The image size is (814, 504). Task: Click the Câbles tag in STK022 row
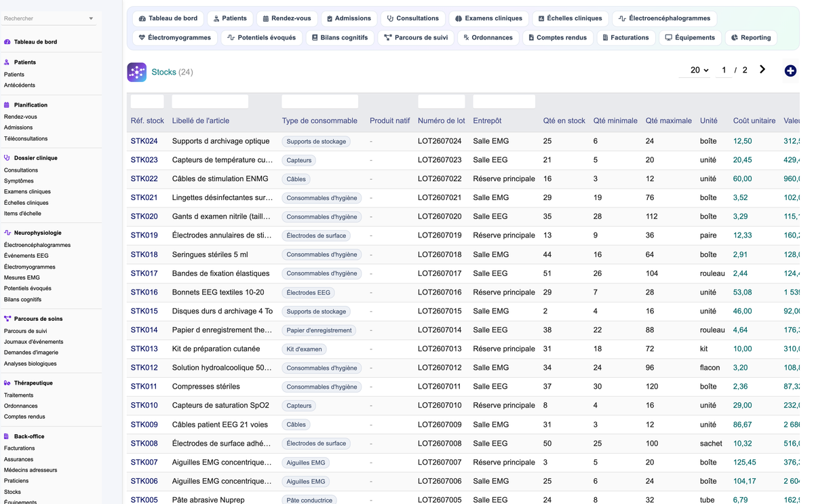click(x=296, y=179)
